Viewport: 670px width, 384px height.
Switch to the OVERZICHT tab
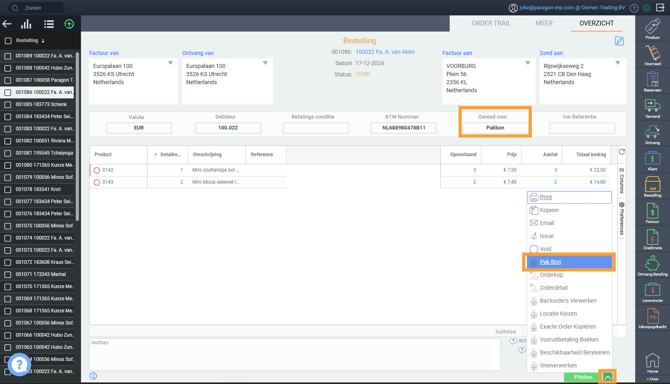597,23
